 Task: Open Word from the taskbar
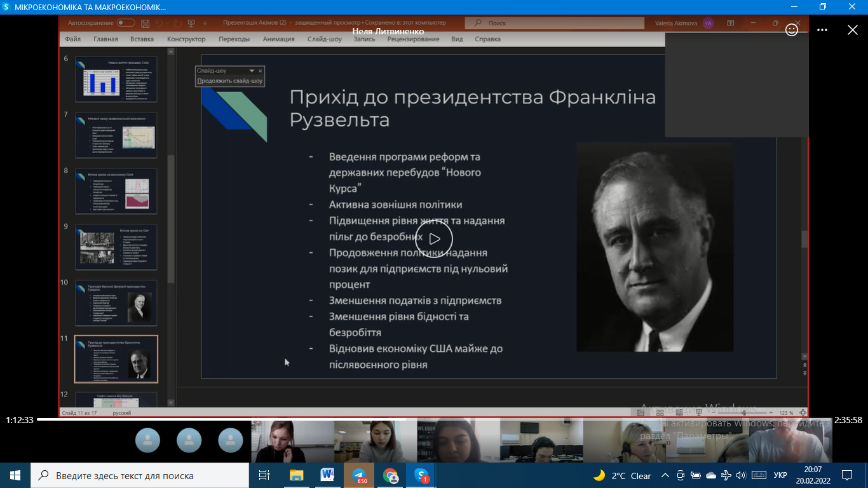coord(328,475)
